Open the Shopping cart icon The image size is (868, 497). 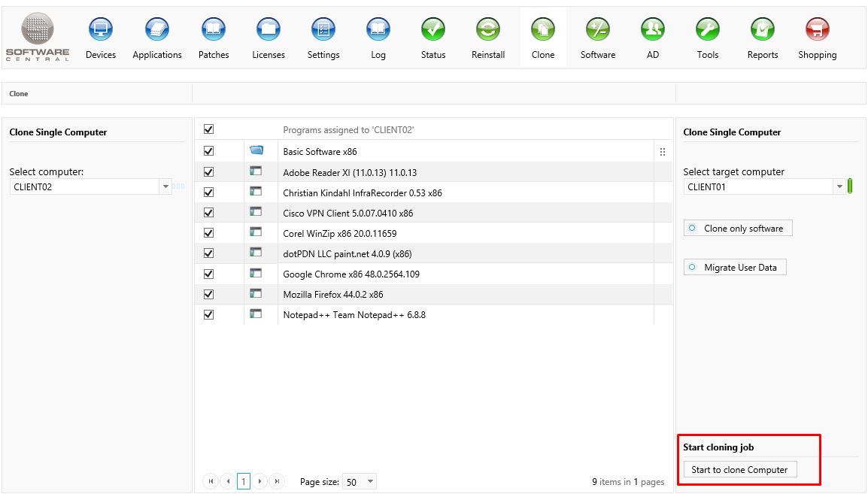(817, 30)
